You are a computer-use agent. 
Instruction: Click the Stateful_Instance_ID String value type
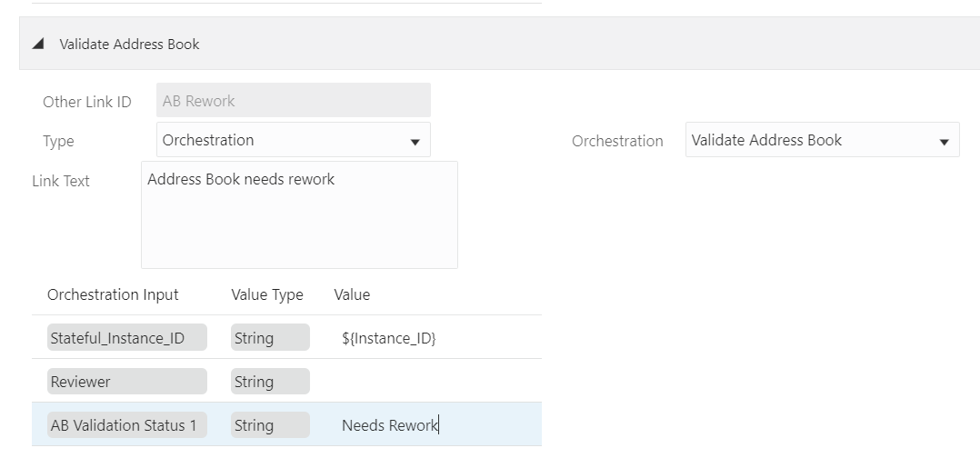pos(270,338)
